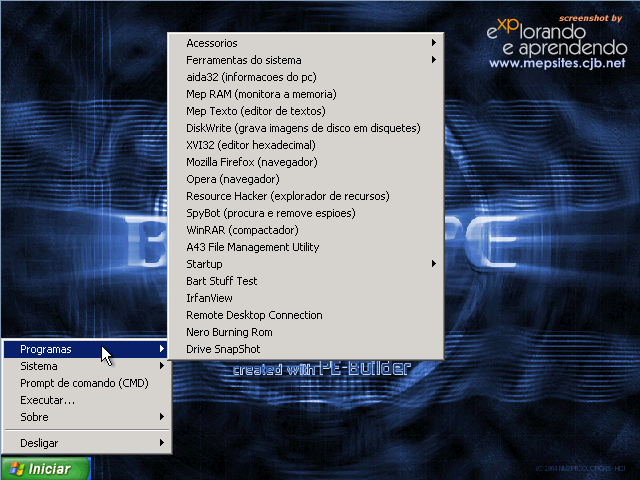Select Programas in the start menu

pos(87,349)
